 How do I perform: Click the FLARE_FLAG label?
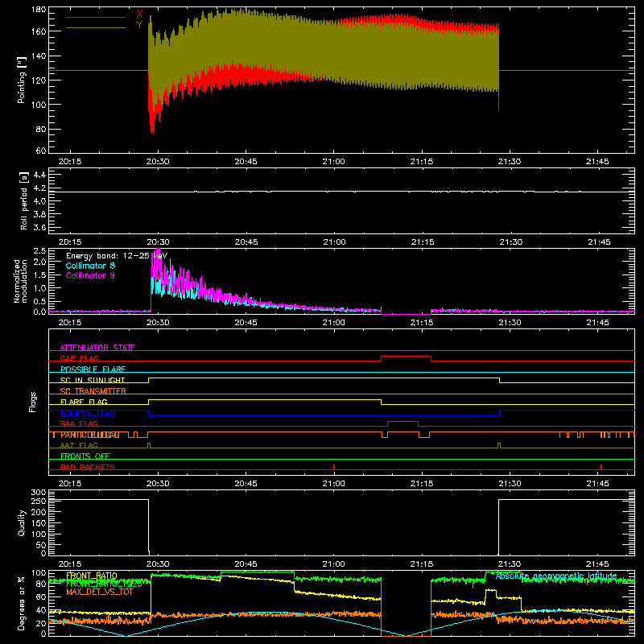pyautogui.click(x=84, y=402)
